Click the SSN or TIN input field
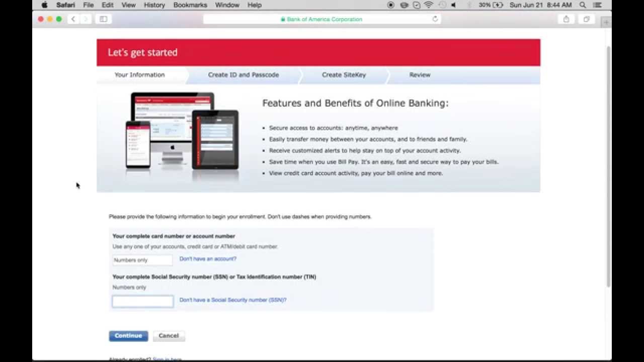Screen dimensions: 644x362 coord(143,301)
